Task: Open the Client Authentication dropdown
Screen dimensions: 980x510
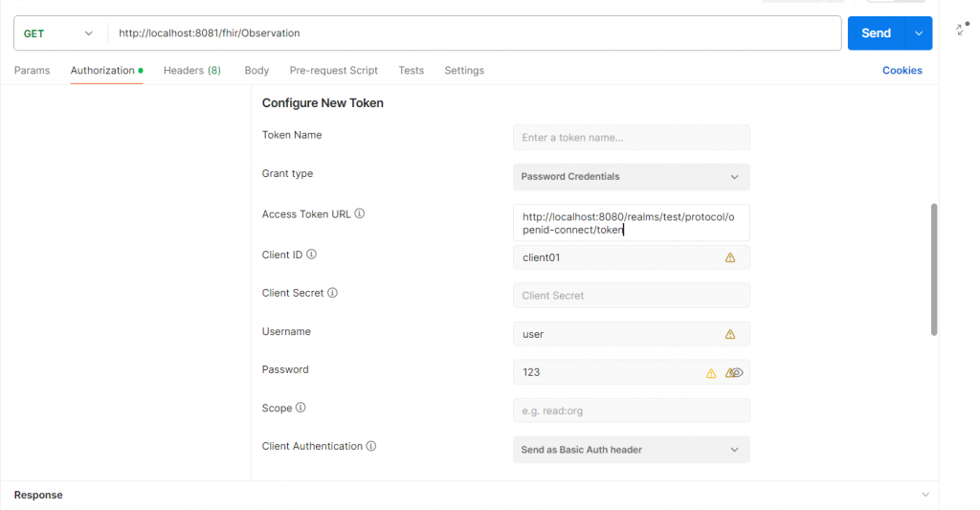Action: pyautogui.click(x=631, y=450)
